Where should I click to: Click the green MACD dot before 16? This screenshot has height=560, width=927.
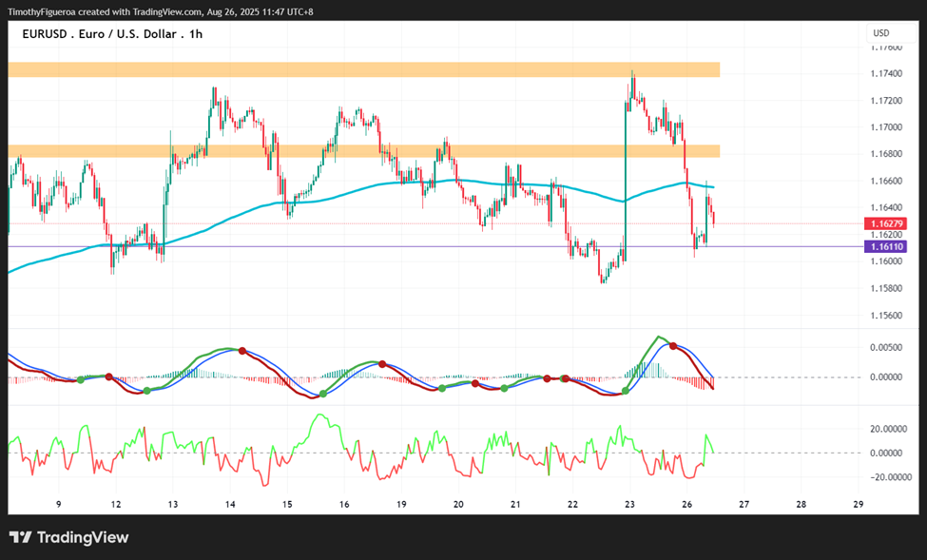point(323,394)
